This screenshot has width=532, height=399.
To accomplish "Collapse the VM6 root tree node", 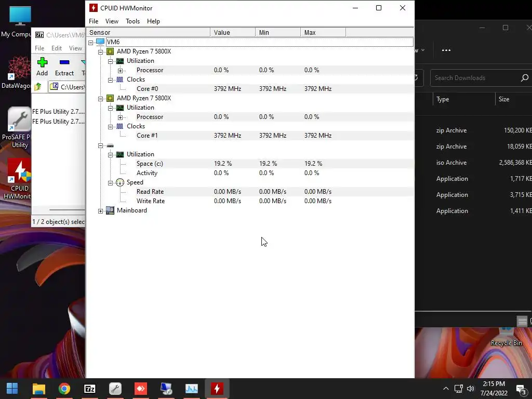I will tap(90, 43).
